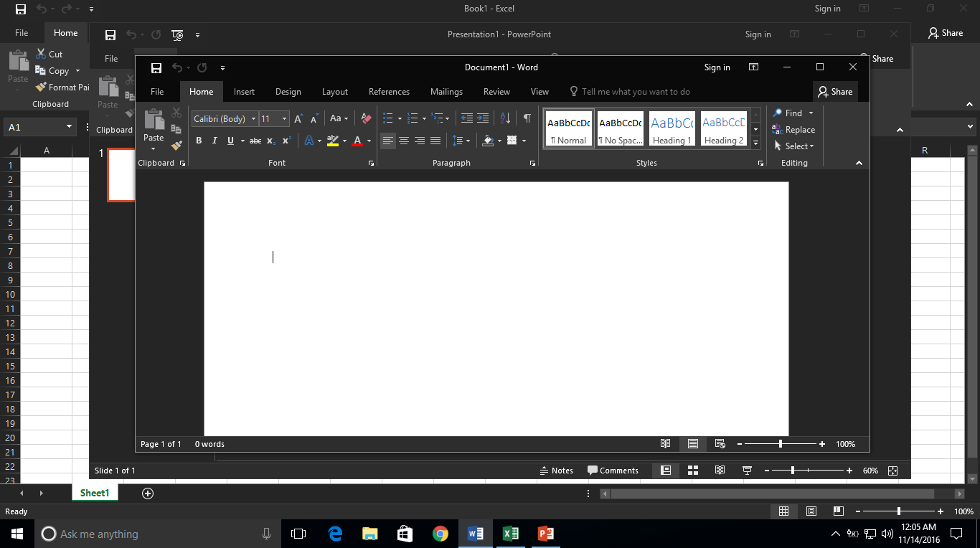Click the Excel Cut scissors icon
This screenshot has height=548, width=980.
pos(42,54)
